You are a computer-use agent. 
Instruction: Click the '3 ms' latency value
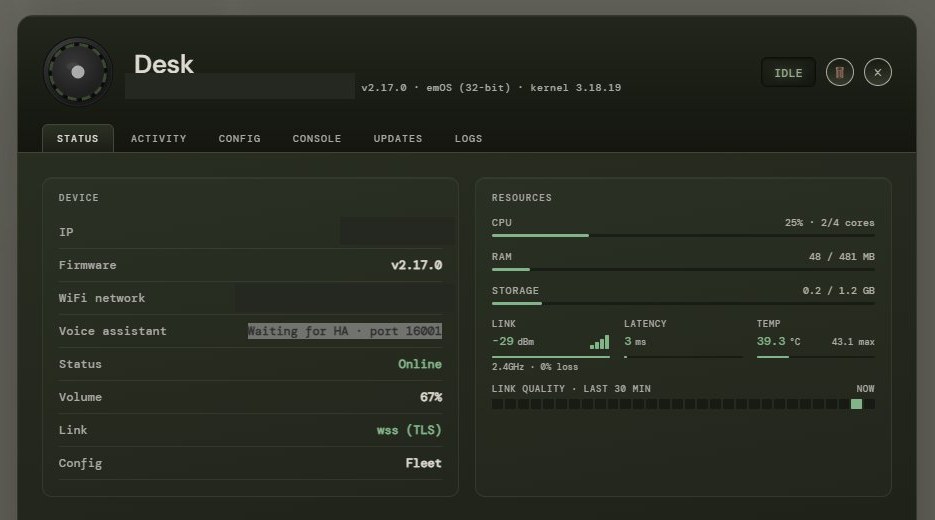[635, 341]
